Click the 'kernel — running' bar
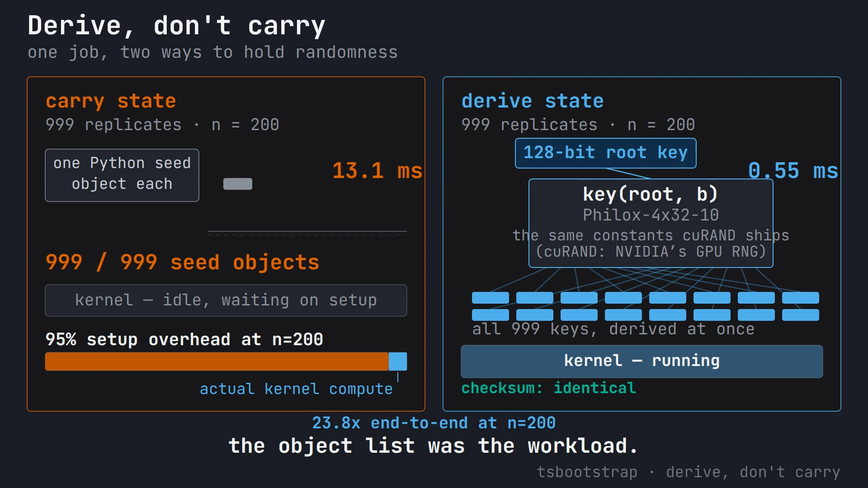Viewport: 868px width, 488px height. (x=642, y=361)
